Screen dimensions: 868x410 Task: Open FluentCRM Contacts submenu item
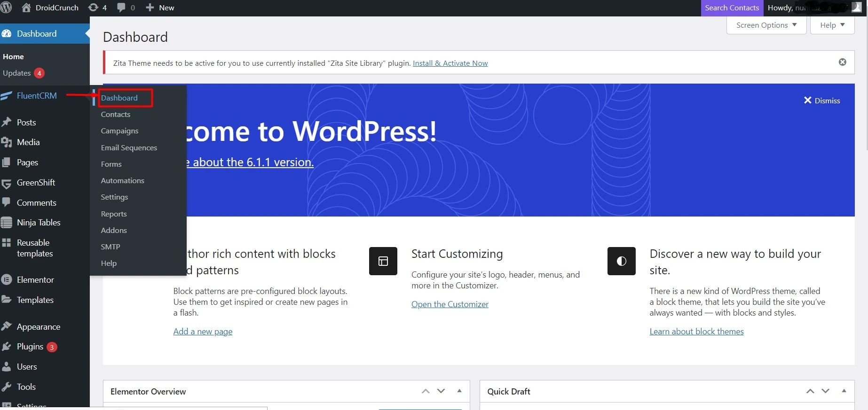[116, 114]
